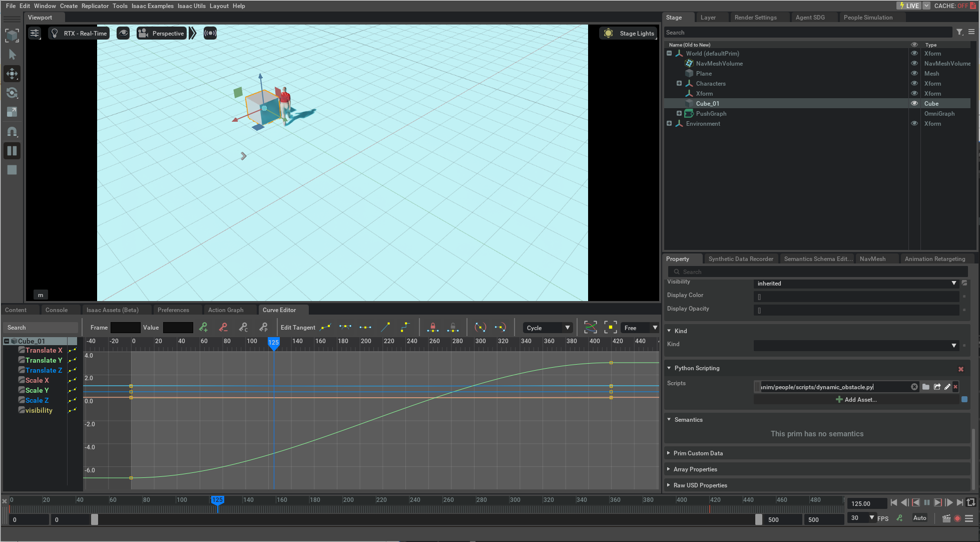Open Perspective camera button
The height and width of the screenshot is (542, 980).
tap(161, 33)
